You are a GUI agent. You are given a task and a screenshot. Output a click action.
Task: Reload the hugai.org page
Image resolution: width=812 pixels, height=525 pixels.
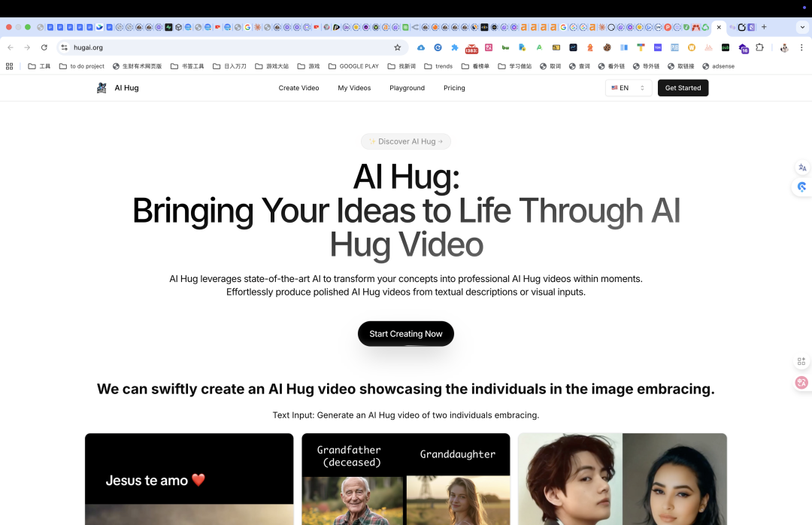point(44,47)
